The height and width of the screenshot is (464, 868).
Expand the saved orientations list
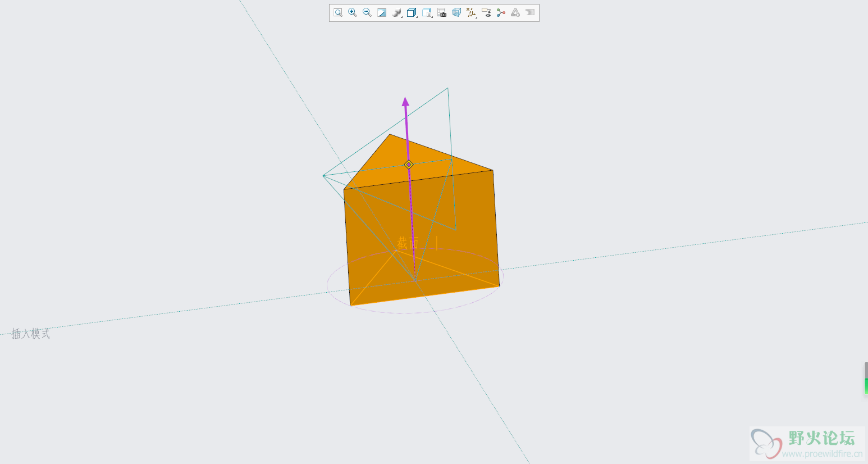pyautogui.click(x=427, y=12)
